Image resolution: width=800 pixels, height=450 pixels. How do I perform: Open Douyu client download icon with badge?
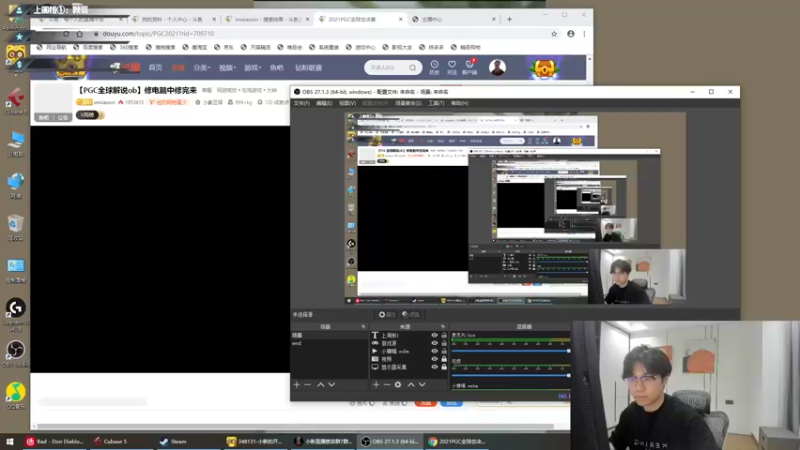tap(469, 67)
